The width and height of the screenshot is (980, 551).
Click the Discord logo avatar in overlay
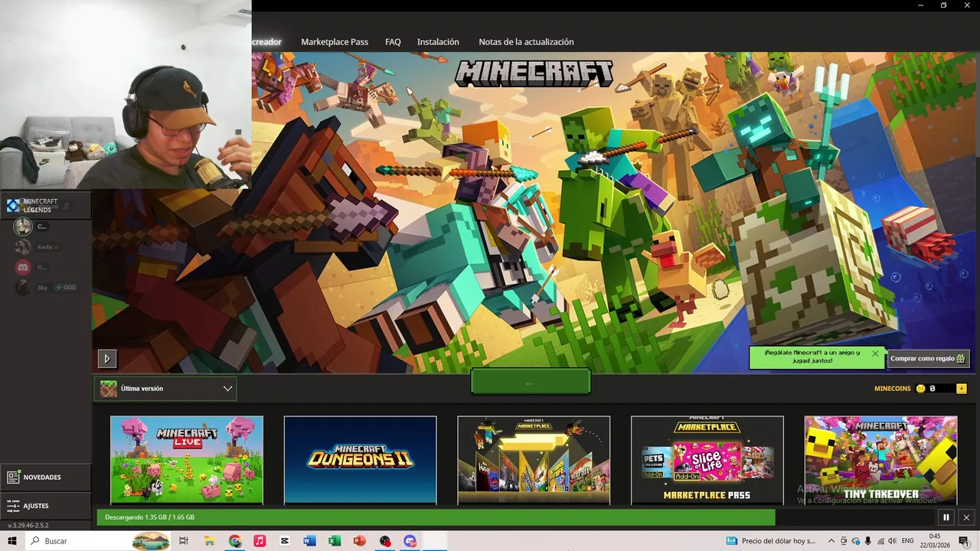click(22, 267)
